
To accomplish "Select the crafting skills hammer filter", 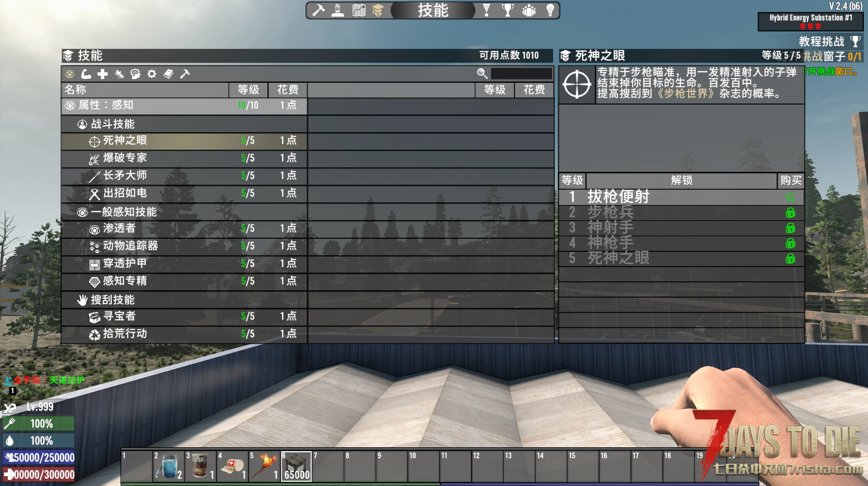I will 185,74.
